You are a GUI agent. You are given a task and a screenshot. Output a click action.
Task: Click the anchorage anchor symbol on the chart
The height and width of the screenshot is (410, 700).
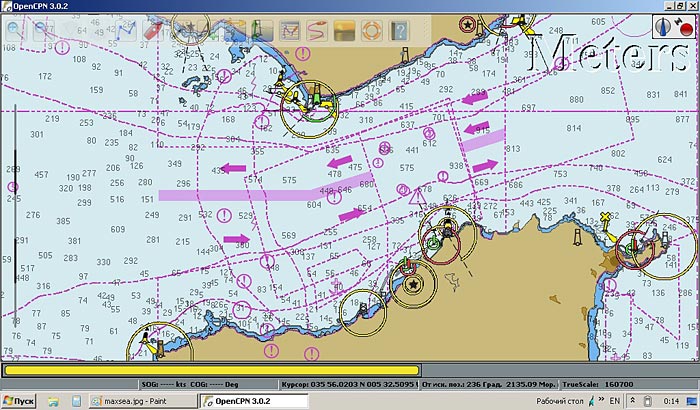pyautogui.click(x=335, y=285)
